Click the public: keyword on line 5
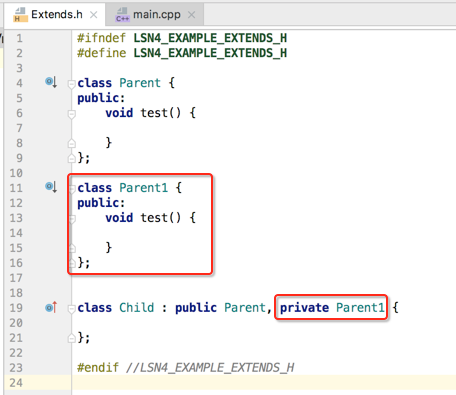This screenshot has width=456, height=395. point(101,98)
